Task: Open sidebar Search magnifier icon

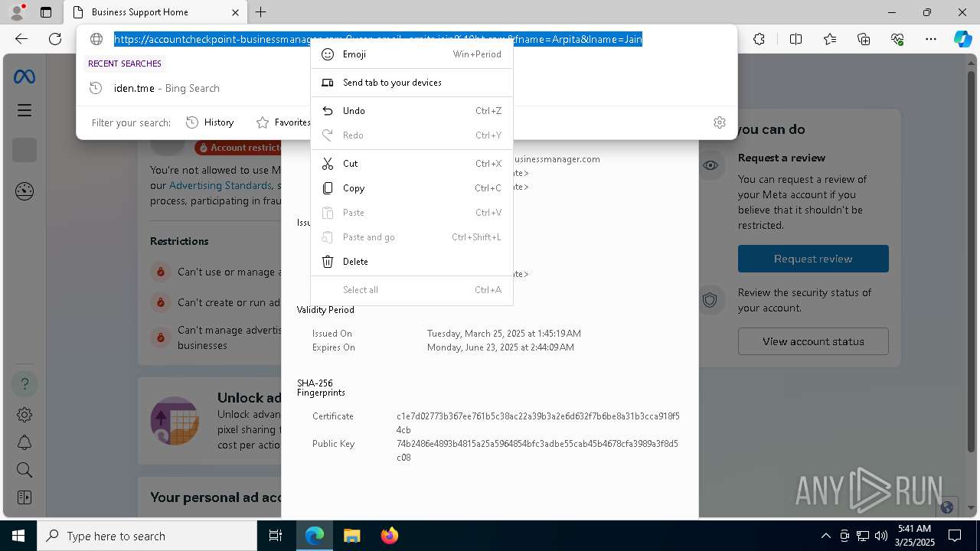Action: point(24,470)
